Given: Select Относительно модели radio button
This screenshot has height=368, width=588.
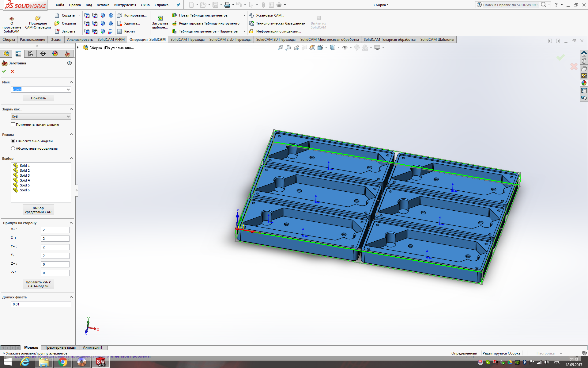Looking at the screenshot, I should (13, 141).
